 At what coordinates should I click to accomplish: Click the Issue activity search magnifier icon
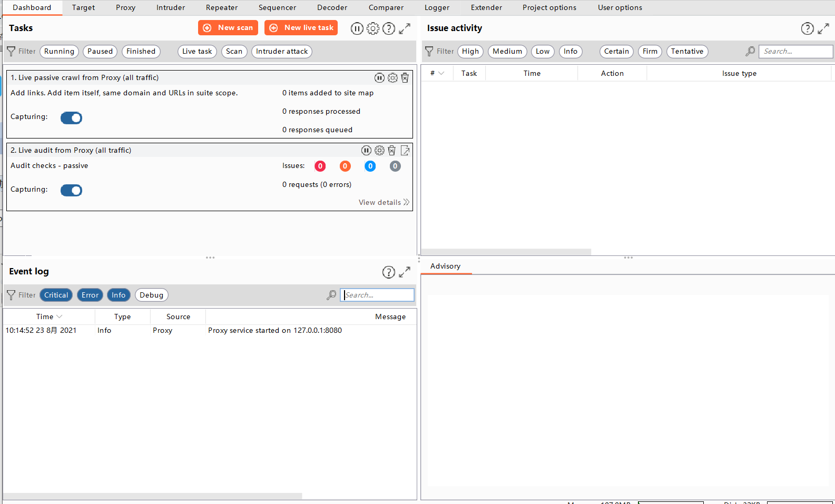coord(750,52)
